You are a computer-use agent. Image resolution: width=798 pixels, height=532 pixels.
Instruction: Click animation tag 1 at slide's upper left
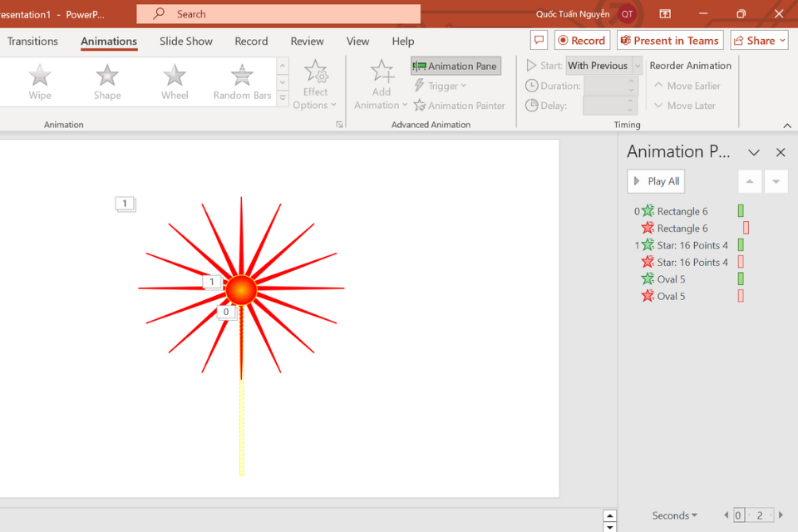(125, 204)
